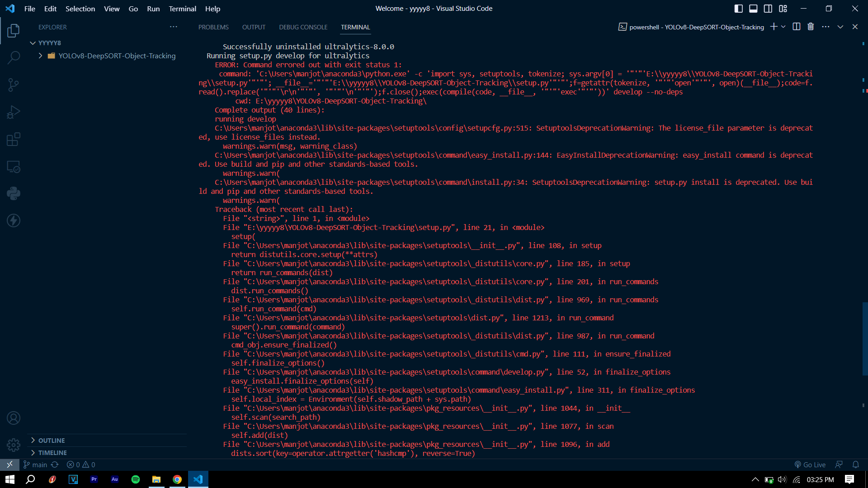This screenshot has height=488, width=868.
Task: Toggle the bottom panel layout button
Action: 753,9
